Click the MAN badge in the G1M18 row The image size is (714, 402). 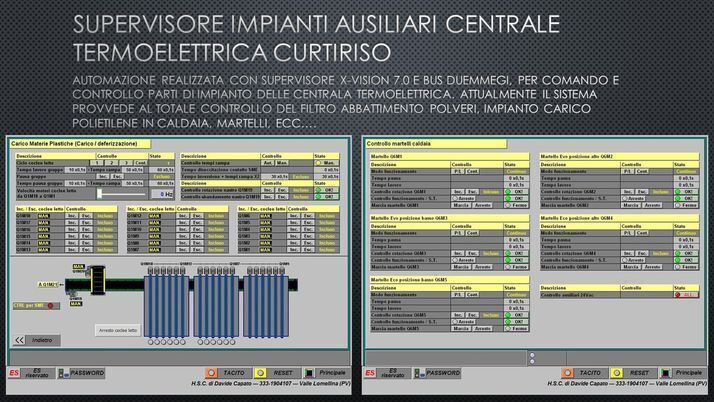[x=44, y=216]
